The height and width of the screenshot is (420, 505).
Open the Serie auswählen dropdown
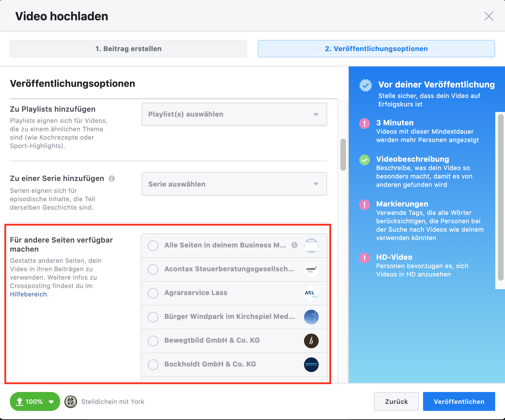pos(234,184)
